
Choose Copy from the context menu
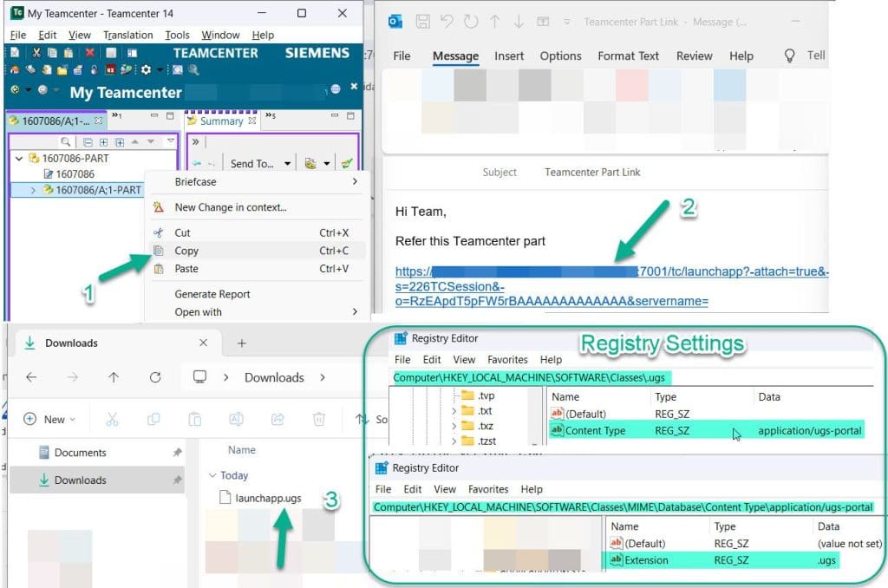(x=254, y=251)
